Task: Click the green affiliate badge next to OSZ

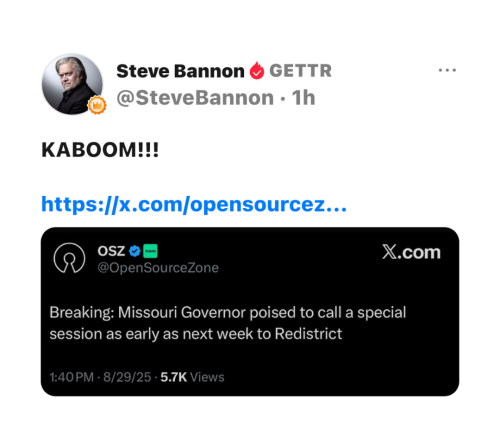Action: coord(150,251)
